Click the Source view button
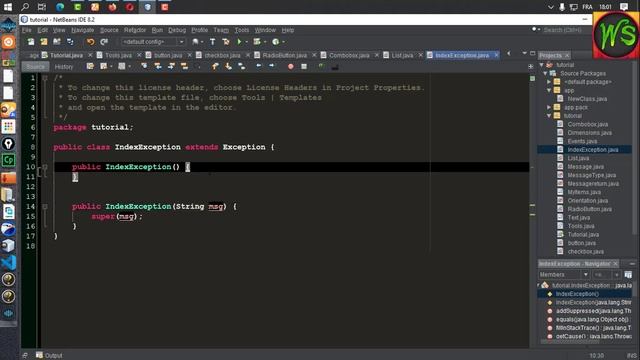 coord(35,67)
